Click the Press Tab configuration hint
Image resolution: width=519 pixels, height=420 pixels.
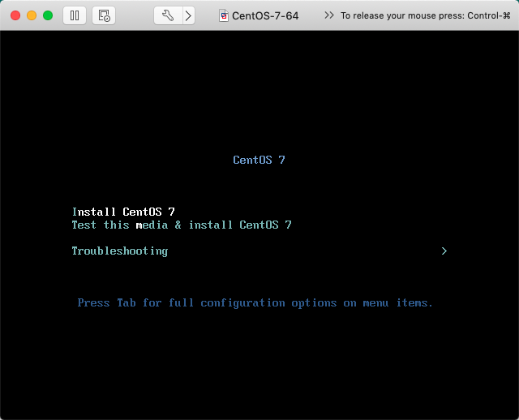pos(255,303)
